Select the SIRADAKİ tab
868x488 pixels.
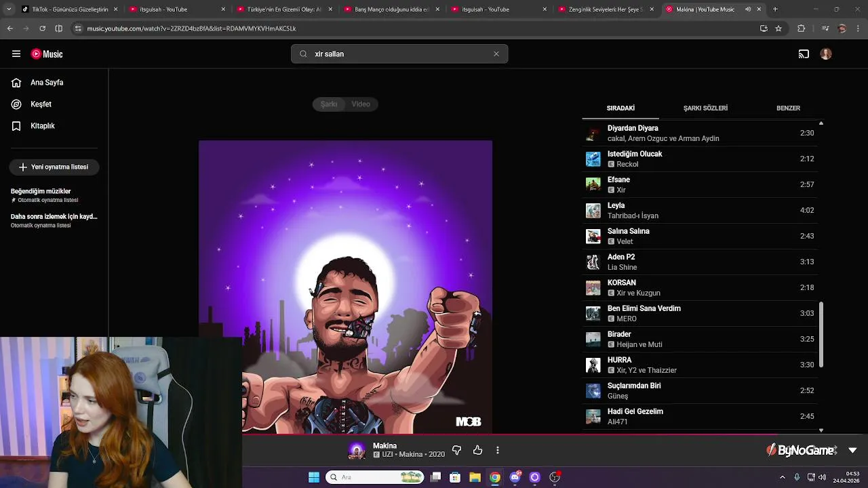620,108
